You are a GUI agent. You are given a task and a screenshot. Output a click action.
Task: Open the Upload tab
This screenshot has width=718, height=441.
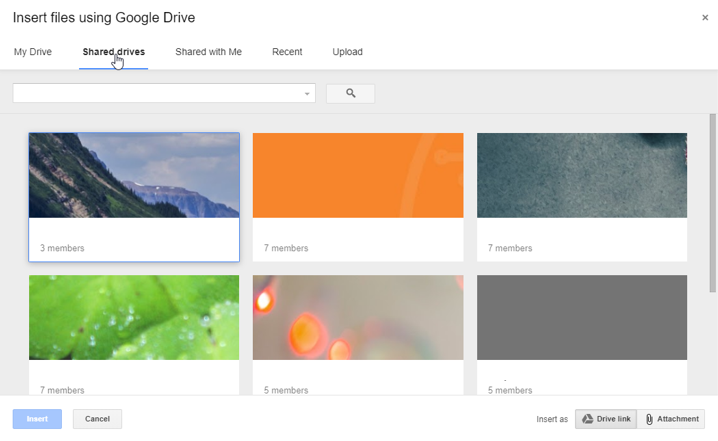click(x=348, y=52)
